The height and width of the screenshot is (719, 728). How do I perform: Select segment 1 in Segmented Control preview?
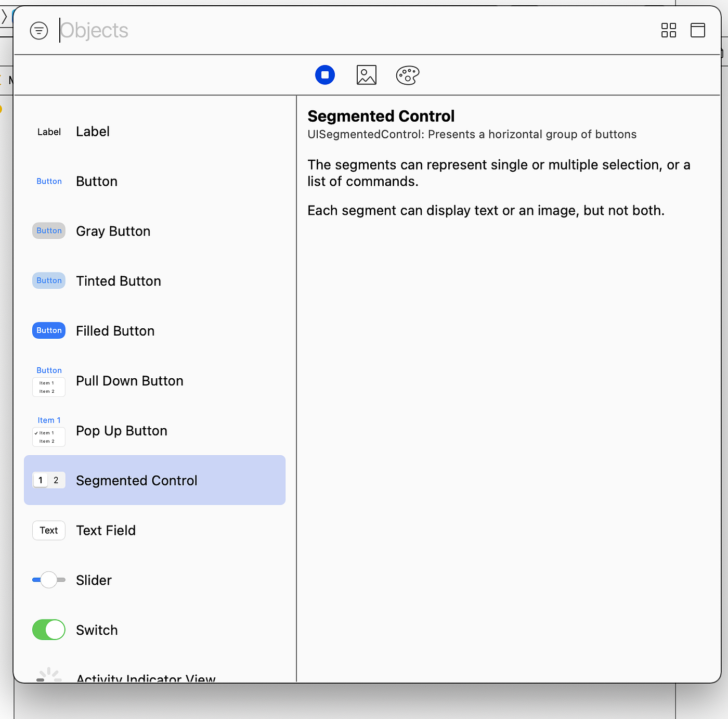tap(40, 480)
